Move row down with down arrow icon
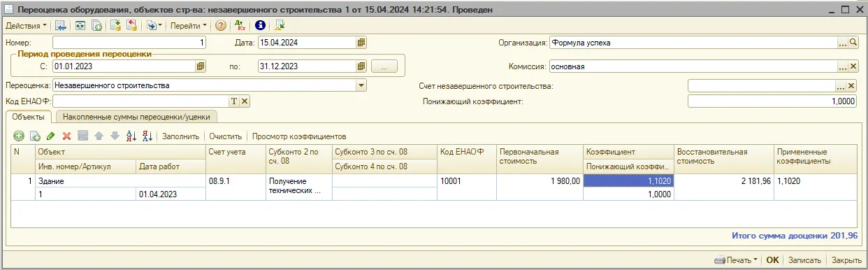The image size is (868, 270). click(x=115, y=136)
